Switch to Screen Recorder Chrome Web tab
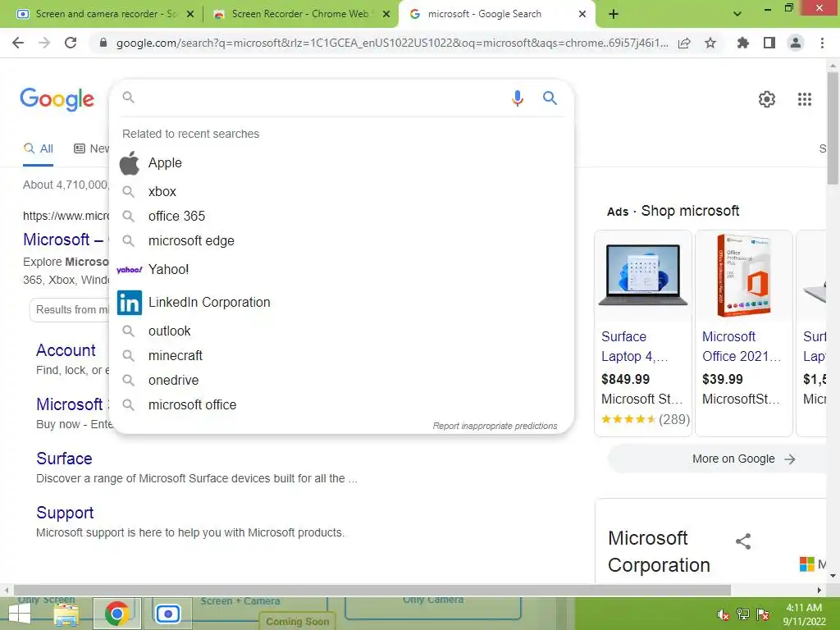 click(300, 14)
